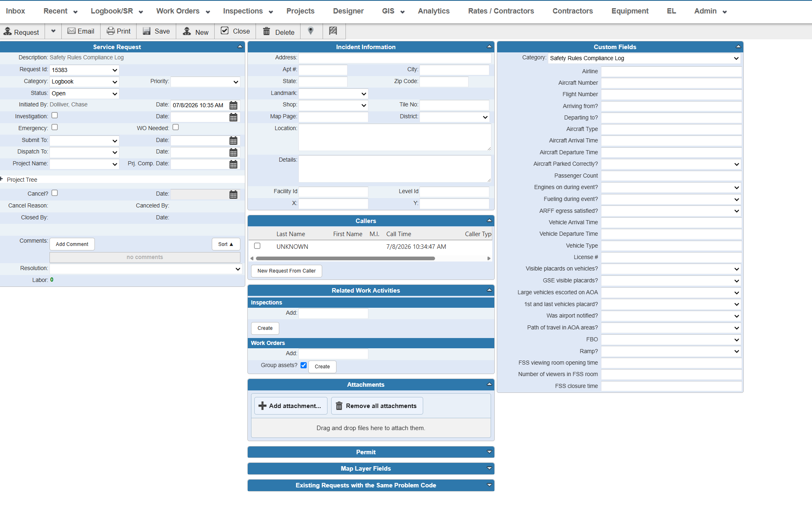
Task: Open calendar for Cancel date
Action: [x=233, y=195]
